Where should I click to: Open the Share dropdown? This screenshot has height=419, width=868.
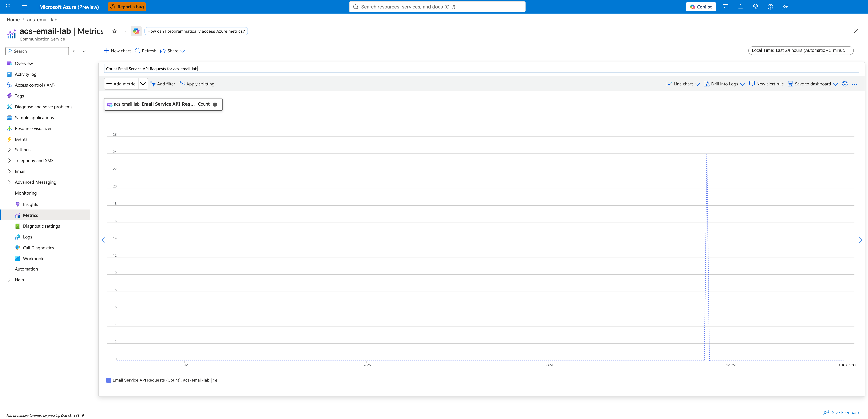click(x=173, y=51)
